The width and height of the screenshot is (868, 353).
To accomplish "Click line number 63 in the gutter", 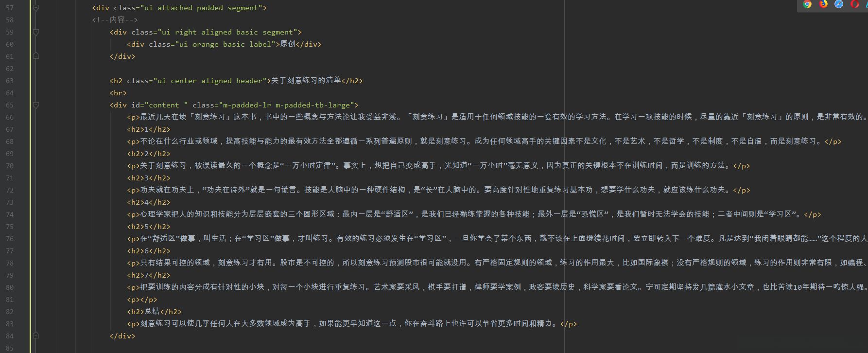I will pos(10,81).
